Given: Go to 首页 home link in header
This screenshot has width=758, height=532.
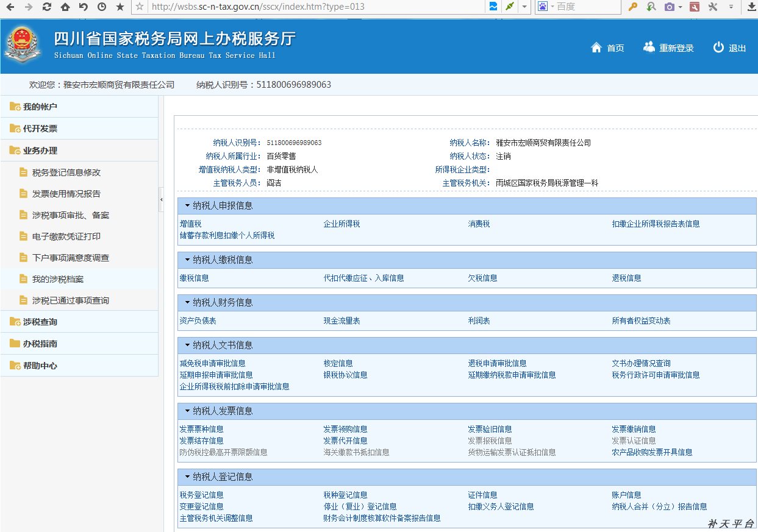Looking at the screenshot, I should pos(607,48).
